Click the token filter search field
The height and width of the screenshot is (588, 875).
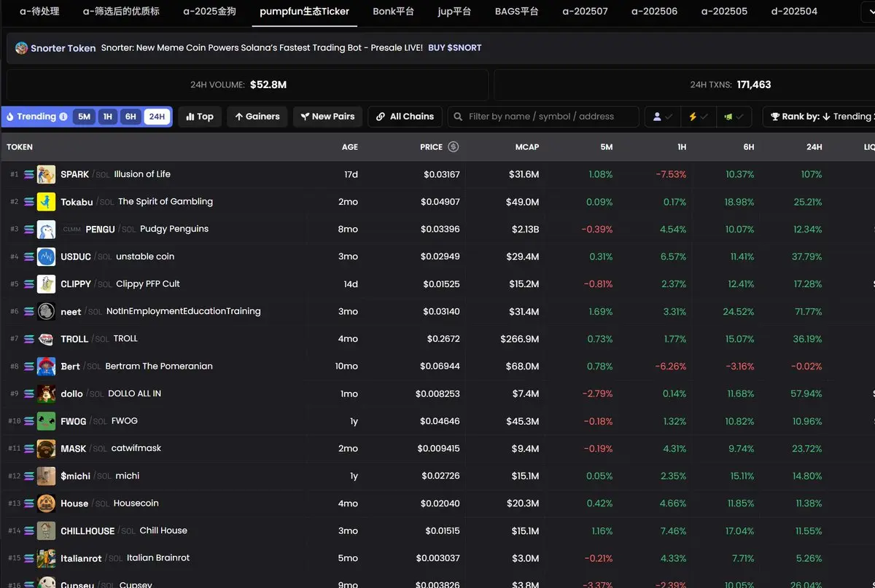point(543,117)
